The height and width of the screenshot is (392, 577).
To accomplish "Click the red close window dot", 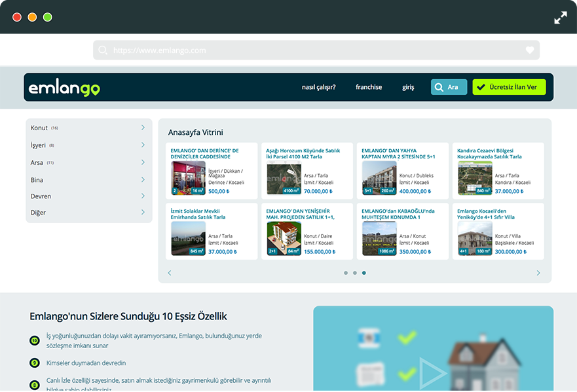I will point(17,17).
